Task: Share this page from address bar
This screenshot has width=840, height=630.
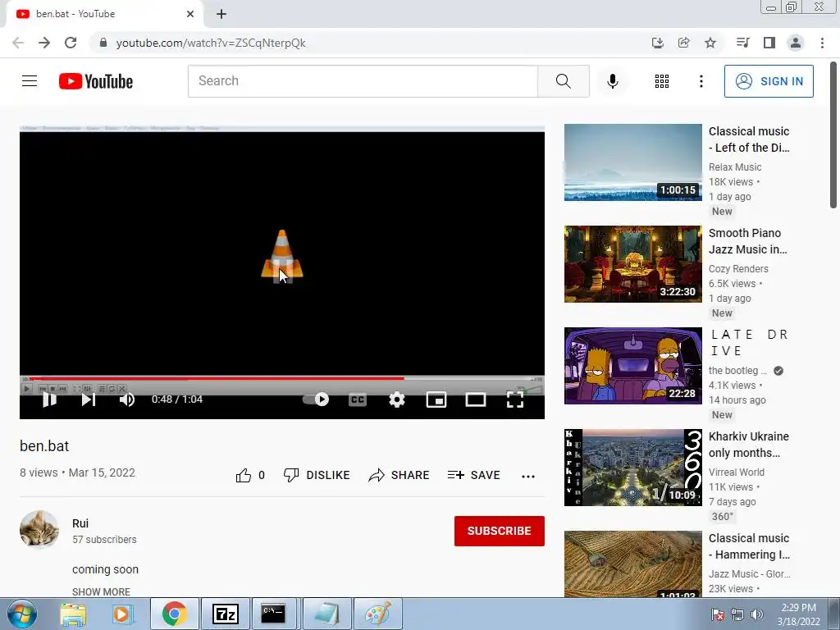Action: coord(683,43)
